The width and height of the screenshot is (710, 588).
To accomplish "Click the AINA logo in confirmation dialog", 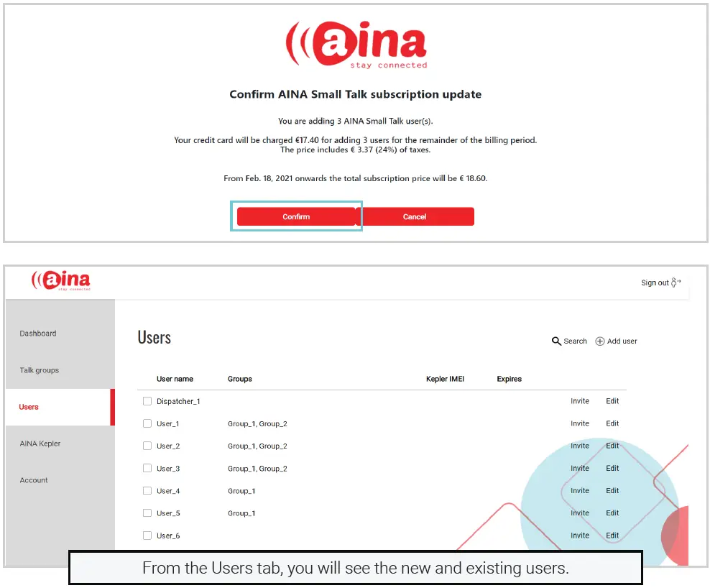I will pos(356,45).
